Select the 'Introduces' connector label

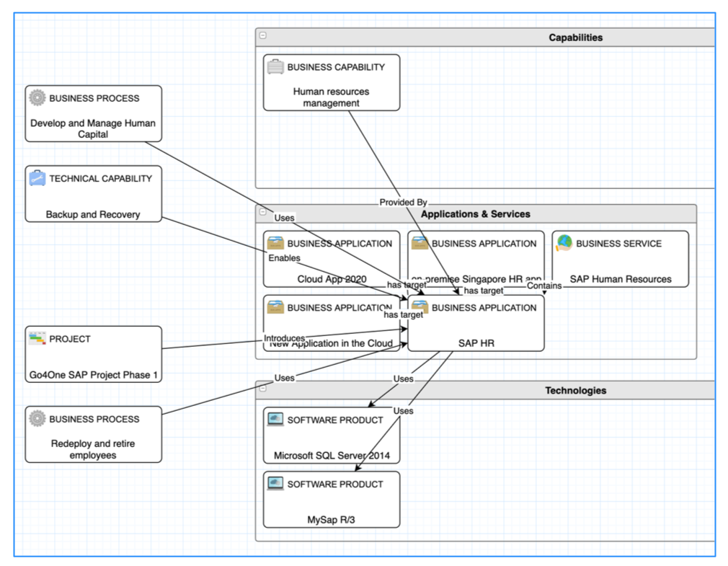coord(284,338)
